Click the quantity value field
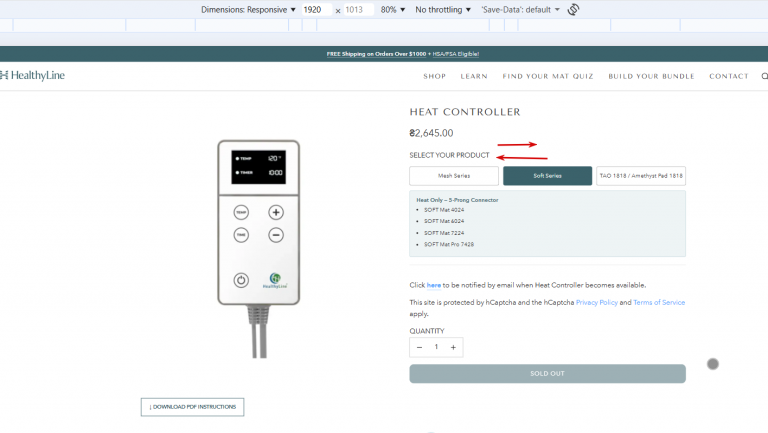Viewport: 768px width, 433px height. click(x=436, y=347)
